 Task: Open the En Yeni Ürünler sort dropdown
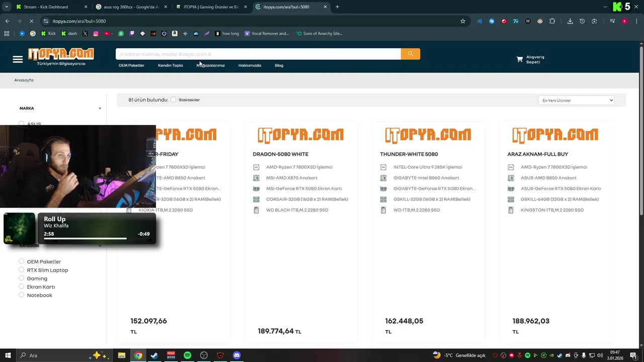[x=576, y=100]
